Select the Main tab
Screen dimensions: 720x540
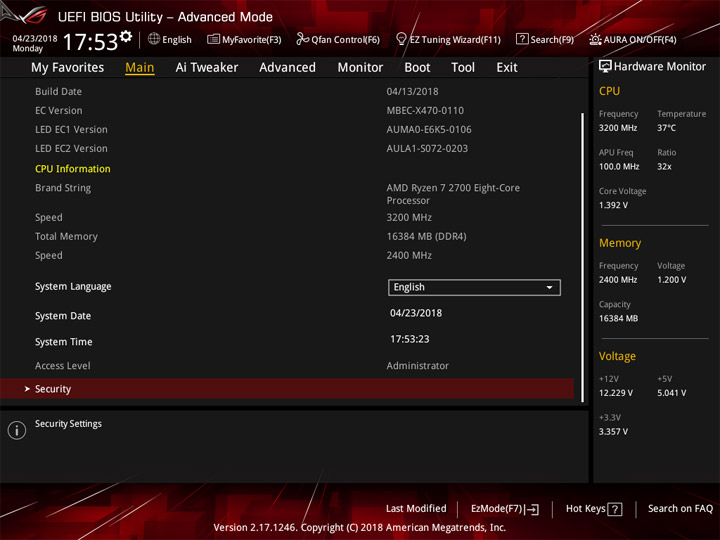140,68
